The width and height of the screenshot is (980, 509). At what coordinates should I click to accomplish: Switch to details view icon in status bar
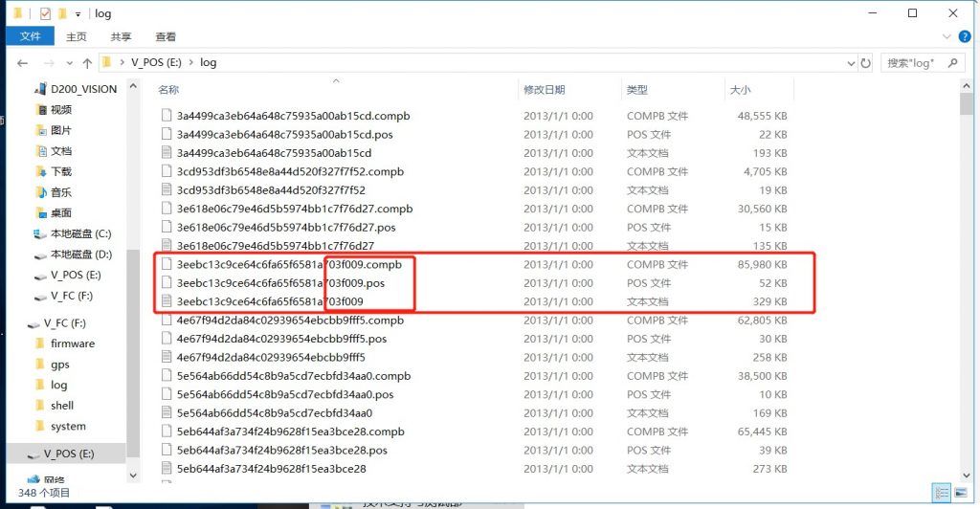tap(942, 493)
